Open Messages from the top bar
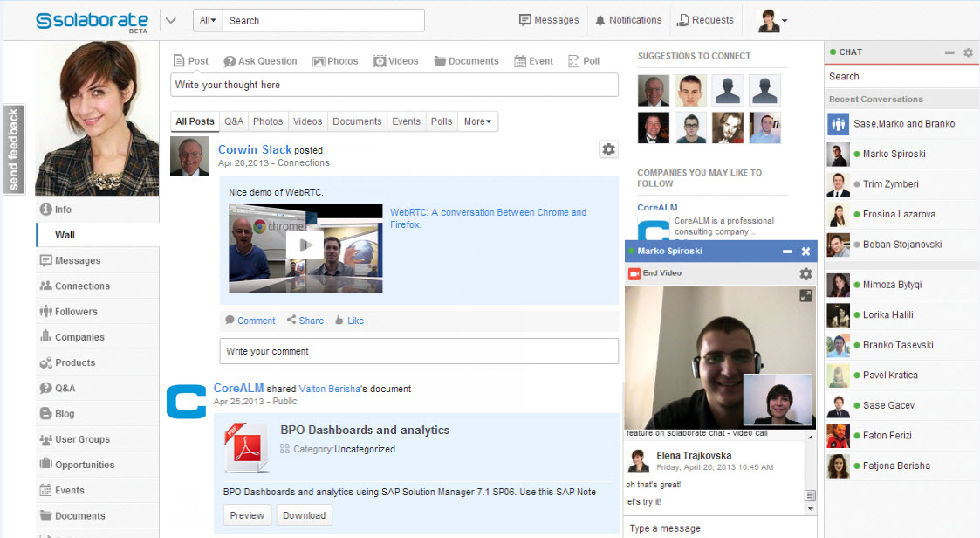Viewport: 980px width, 538px height. [x=549, y=20]
